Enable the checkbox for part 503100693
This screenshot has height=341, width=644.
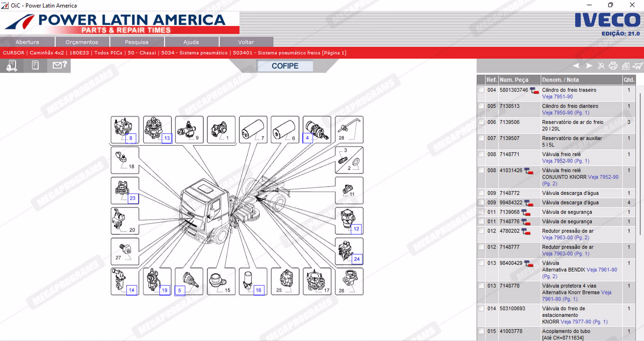481,308
